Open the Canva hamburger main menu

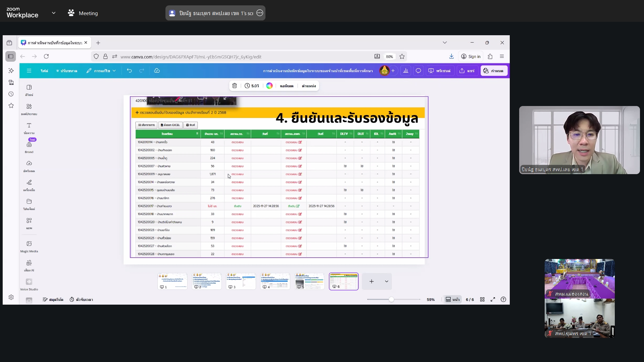29,71
